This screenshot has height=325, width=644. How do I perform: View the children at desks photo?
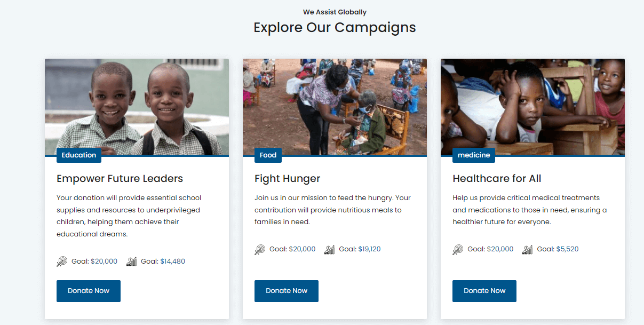532,107
